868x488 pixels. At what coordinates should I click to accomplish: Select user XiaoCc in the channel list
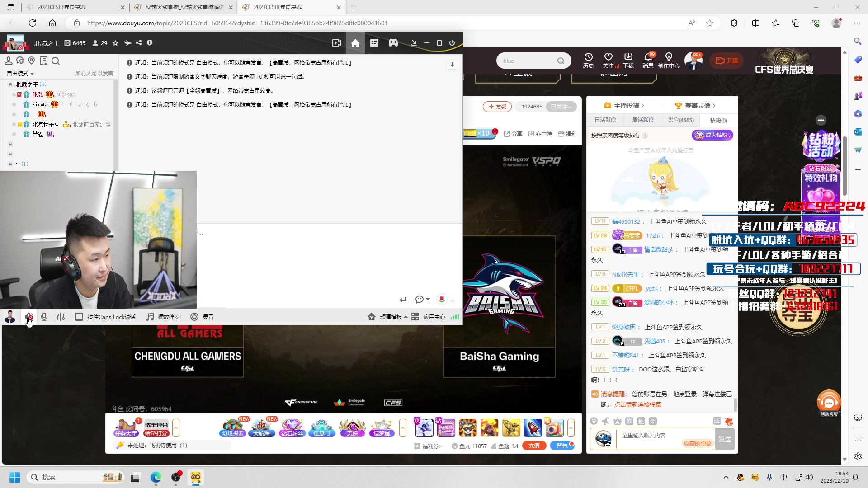[40, 104]
